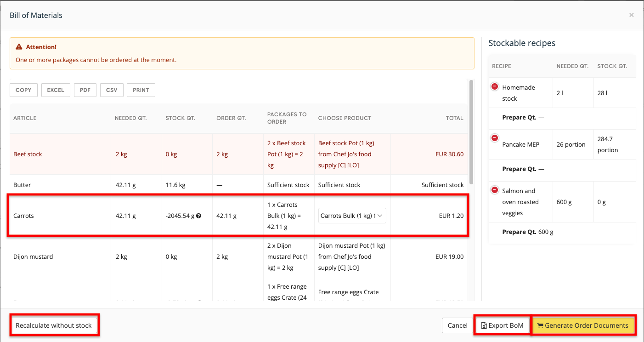Viewport: 644px width, 342px height.
Task: Click the 284.7 portion stock value
Action: click(608, 144)
